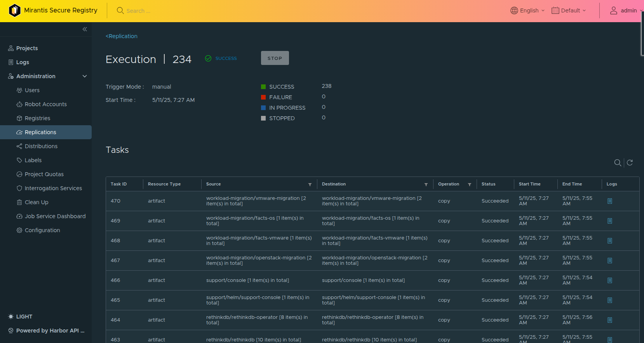Open filter on Operation column
The height and width of the screenshot is (343, 644).
pyautogui.click(x=469, y=184)
